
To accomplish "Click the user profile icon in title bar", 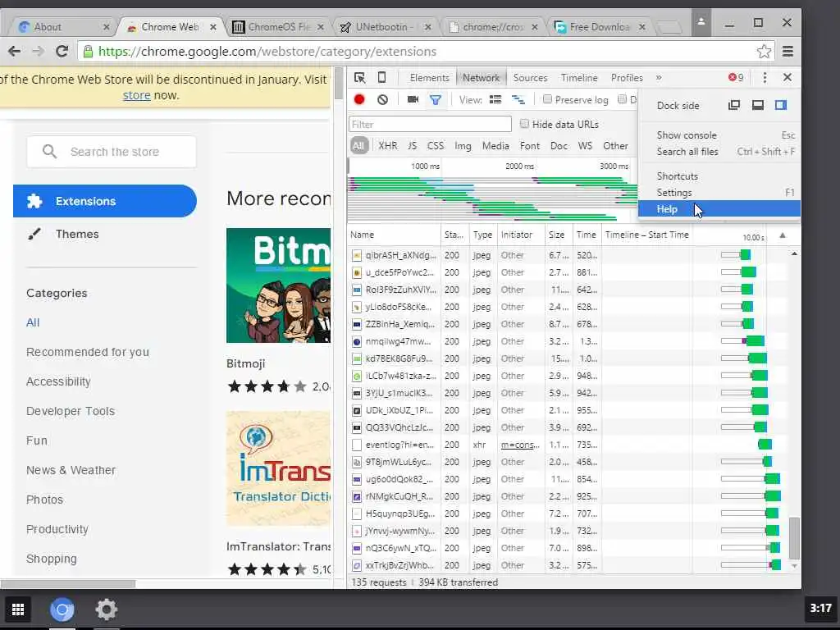I will tap(701, 22).
